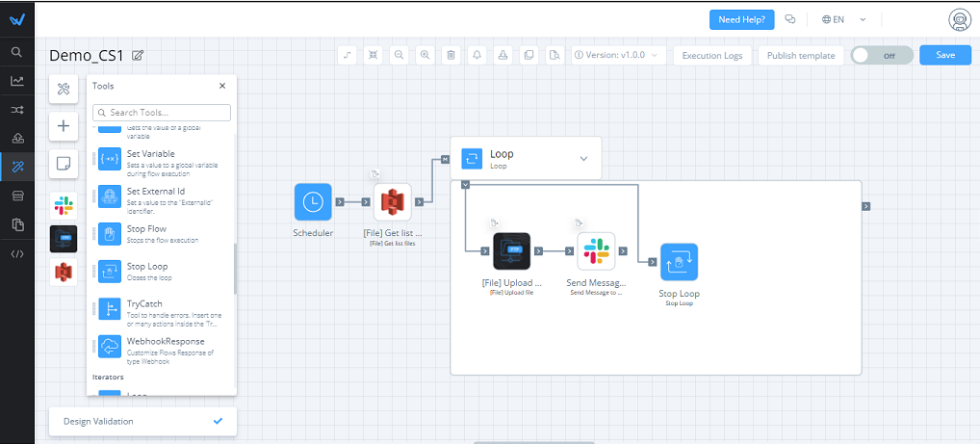Open the EN language dropdown

pos(844,19)
